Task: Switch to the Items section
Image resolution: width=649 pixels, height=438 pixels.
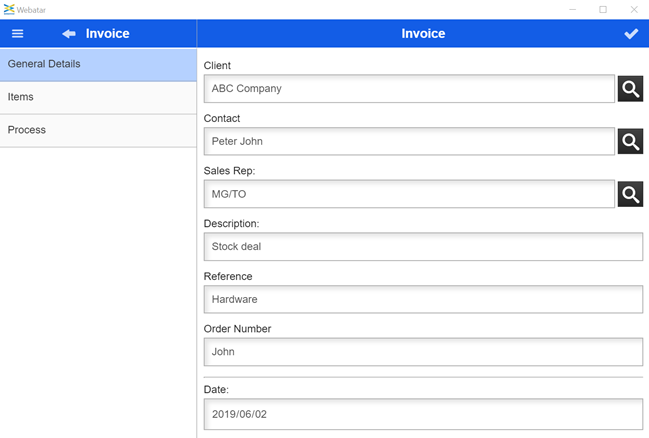Action: [98, 97]
